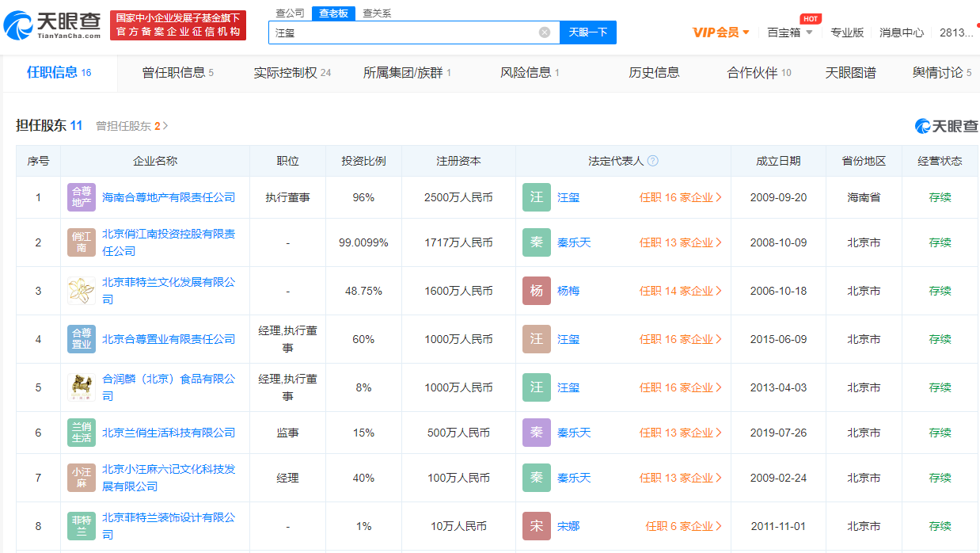Viewport: 980px width, 553px height.
Task: Click the 海南省 region cell
Action: [864, 197]
